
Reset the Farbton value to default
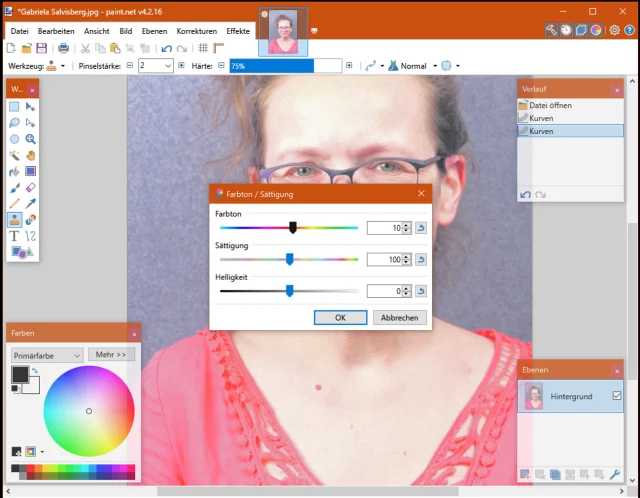pos(421,228)
